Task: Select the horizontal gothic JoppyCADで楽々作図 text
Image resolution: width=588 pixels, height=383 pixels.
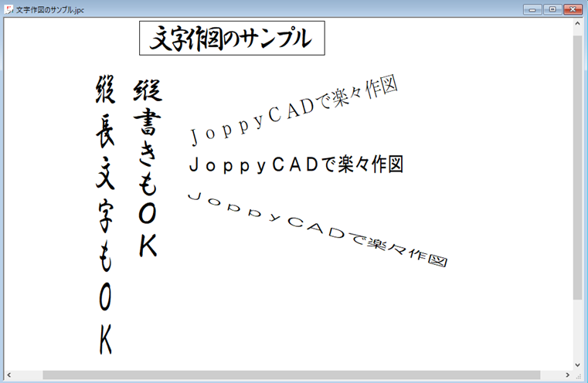Action: 296,164
